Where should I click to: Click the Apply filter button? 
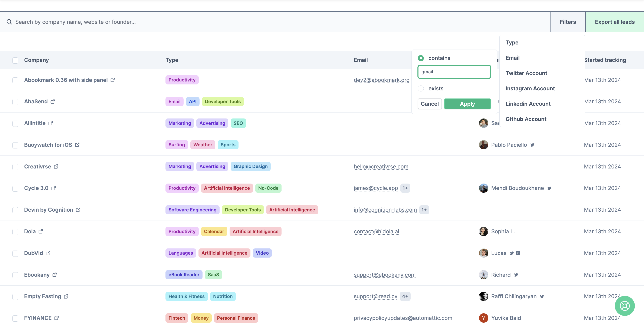coord(467,104)
